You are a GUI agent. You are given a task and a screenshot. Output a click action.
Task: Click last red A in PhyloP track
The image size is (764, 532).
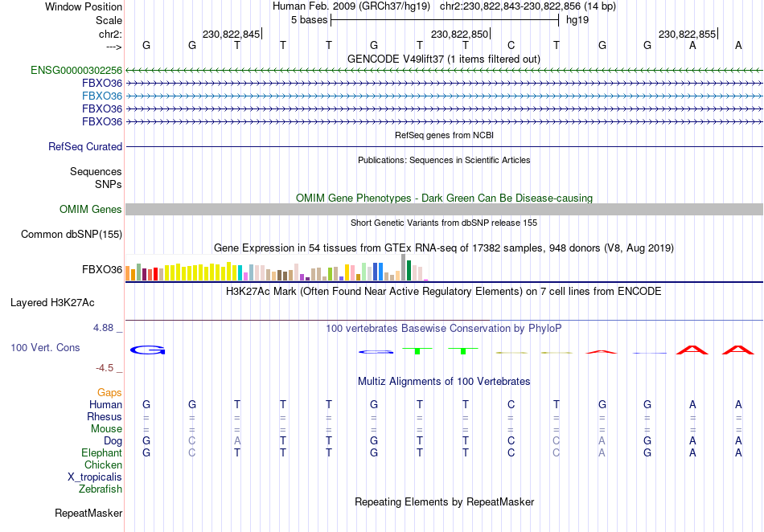point(737,350)
